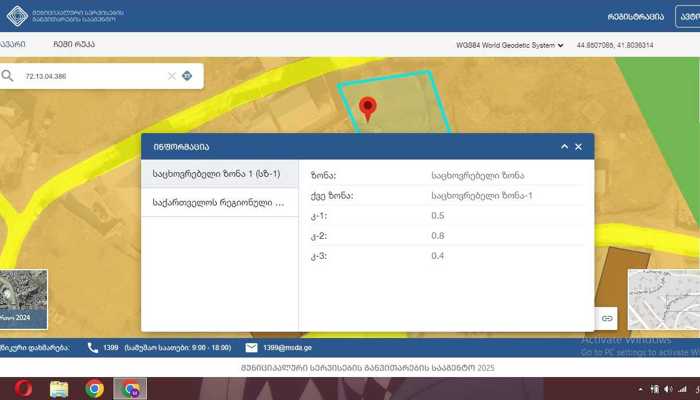The width and height of the screenshot is (700, 400).
Task: Close the ინფორმაცია information panel
Action: (578, 147)
